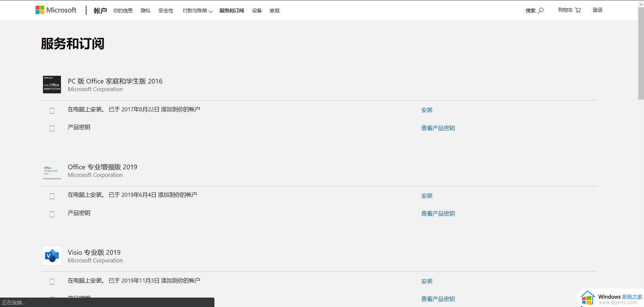Click the PC 版 Office 家庭和学生版 2016 title
644x307 pixels.
[x=115, y=81]
